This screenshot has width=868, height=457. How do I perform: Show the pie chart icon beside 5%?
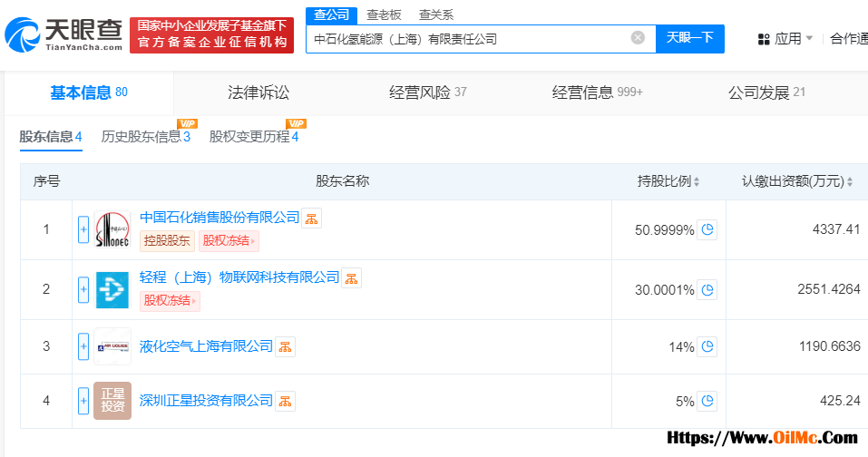[x=707, y=401]
